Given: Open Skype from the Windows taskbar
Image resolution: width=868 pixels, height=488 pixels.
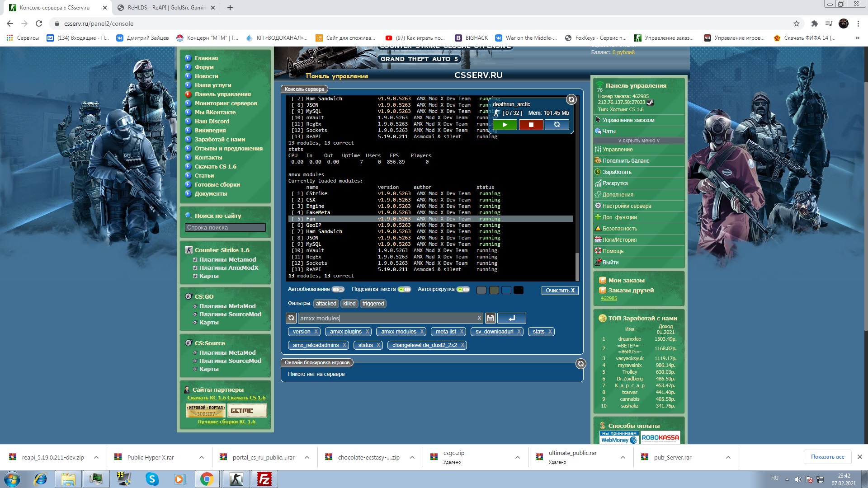Looking at the screenshot, I should pos(152,479).
